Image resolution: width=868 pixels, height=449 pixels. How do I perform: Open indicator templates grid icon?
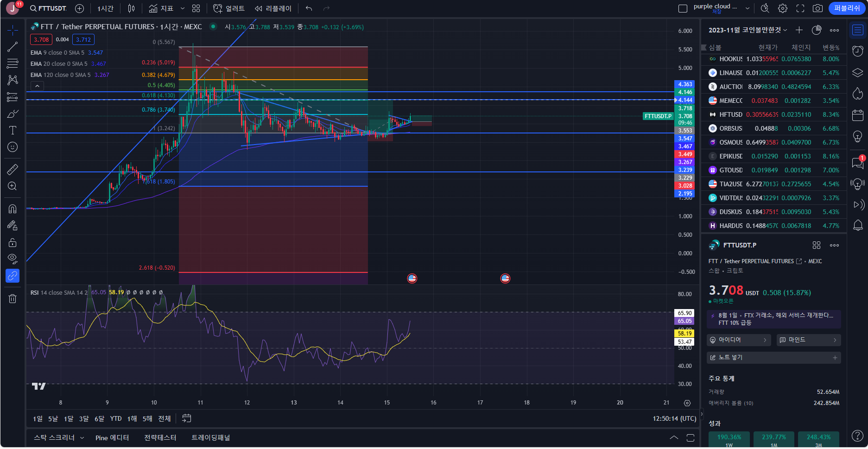click(196, 8)
